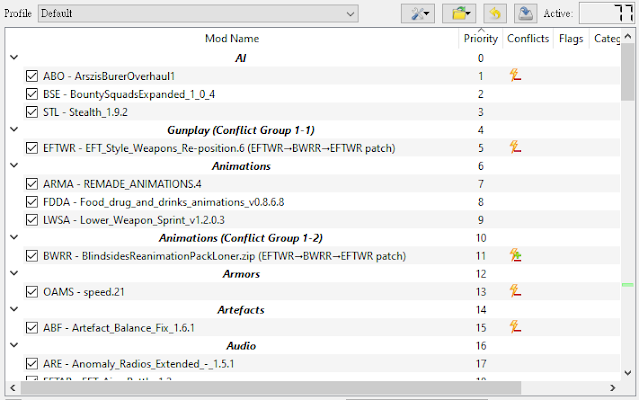Click the horizontal scrollbar right arrow

[613, 388]
